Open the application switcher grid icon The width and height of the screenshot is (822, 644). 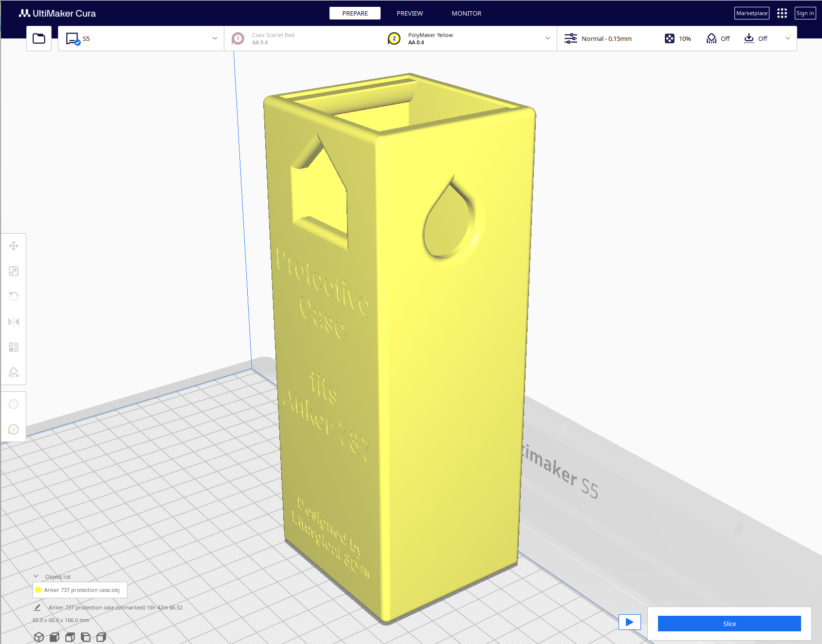pyautogui.click(x=782, y=13)
